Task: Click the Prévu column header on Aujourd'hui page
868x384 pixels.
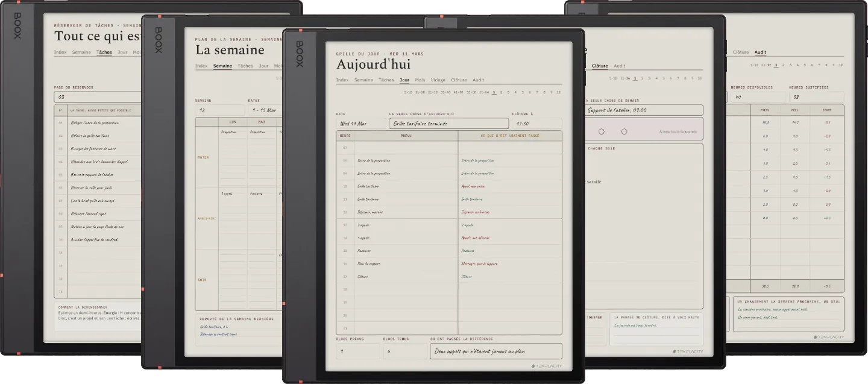Action: pyautogui.click(x=406, y=136)
